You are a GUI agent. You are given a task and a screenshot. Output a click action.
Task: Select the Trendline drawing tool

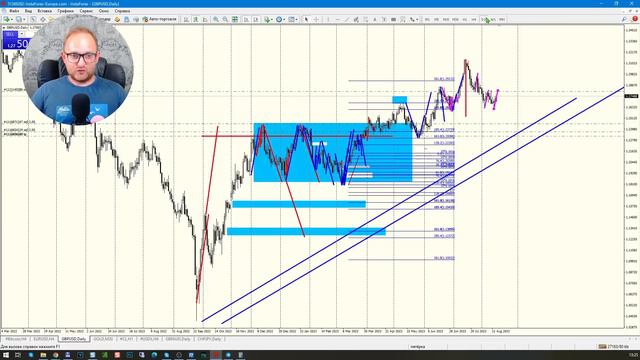click(347, 19)
